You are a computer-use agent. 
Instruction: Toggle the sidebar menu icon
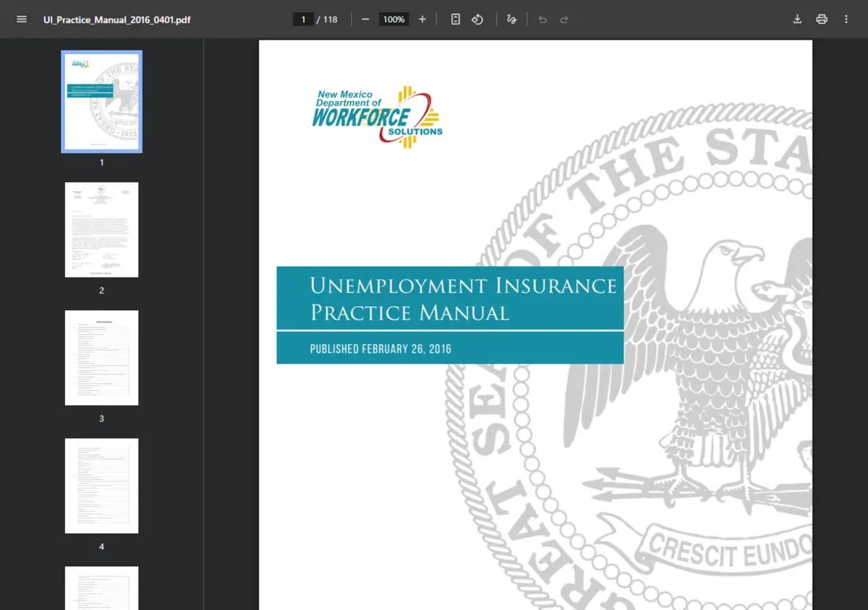22,20
